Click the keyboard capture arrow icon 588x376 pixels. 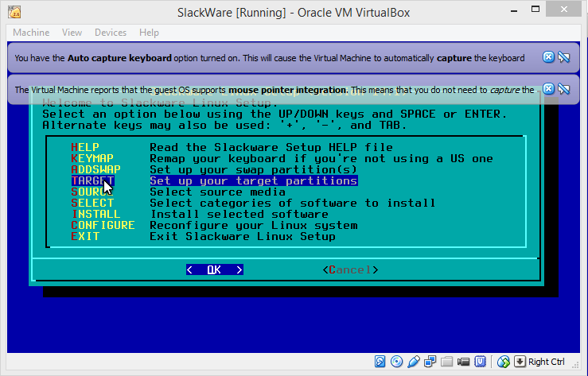[x=520, y=362]
